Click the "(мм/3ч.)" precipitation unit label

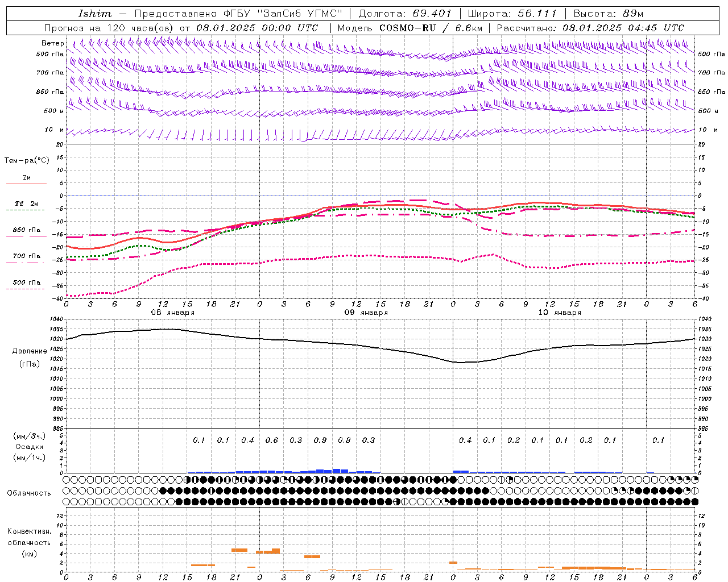tap(30, 436)
